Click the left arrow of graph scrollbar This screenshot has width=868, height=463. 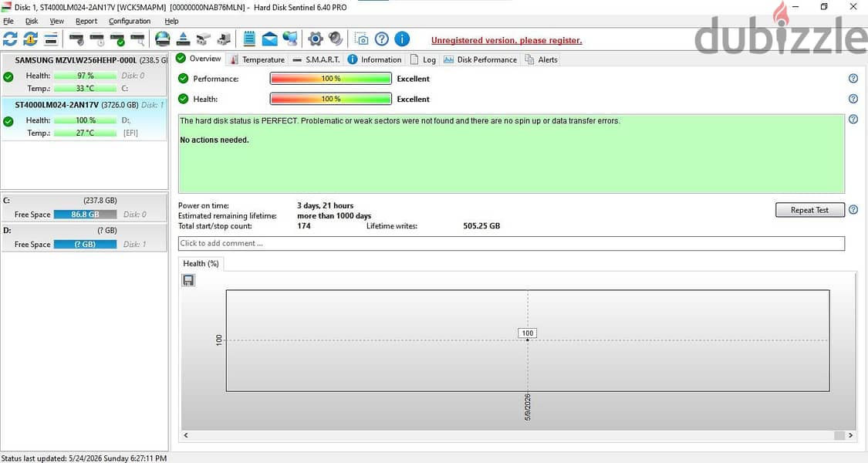tap(185, 435)
